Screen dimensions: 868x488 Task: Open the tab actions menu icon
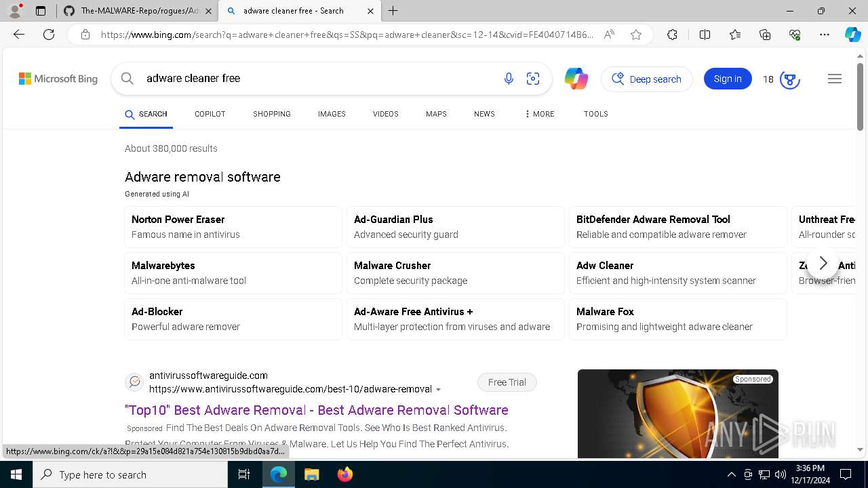click(x=41, y=11)
